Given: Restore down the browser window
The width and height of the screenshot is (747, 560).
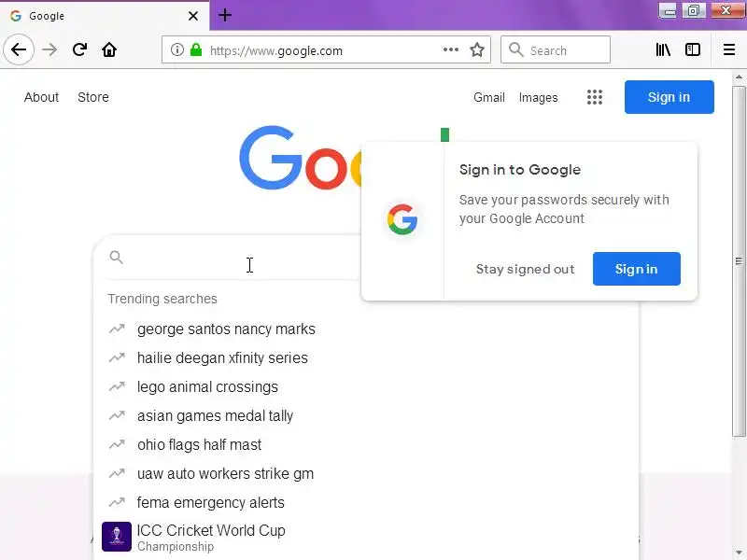Looking at the screenshot, I should click(x=694, y=10).
